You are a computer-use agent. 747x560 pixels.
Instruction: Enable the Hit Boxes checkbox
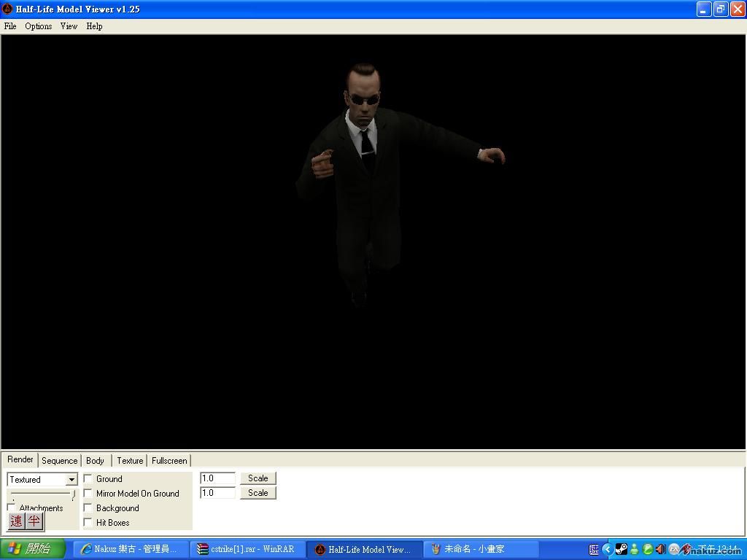(x=88, y=522)
